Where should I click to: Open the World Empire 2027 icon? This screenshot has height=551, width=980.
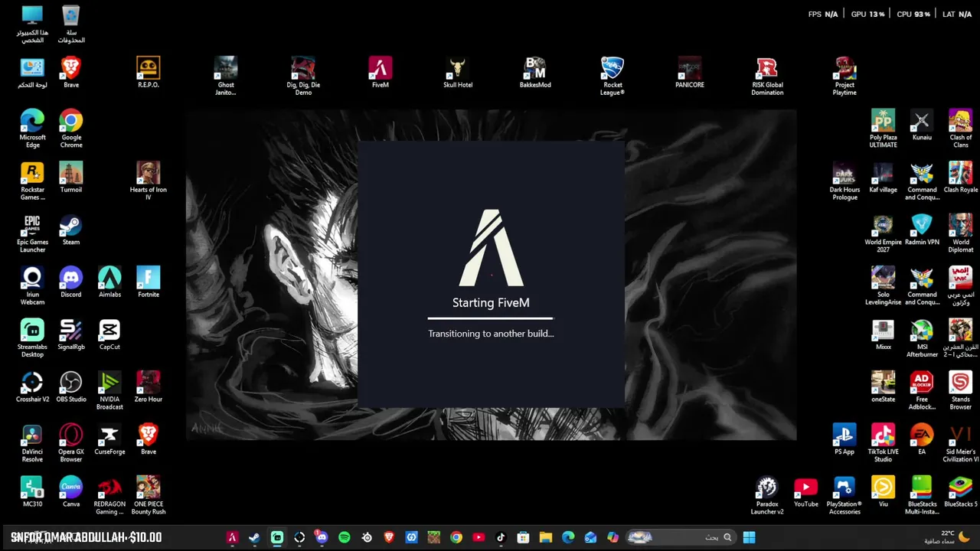[x=883, y=233]
